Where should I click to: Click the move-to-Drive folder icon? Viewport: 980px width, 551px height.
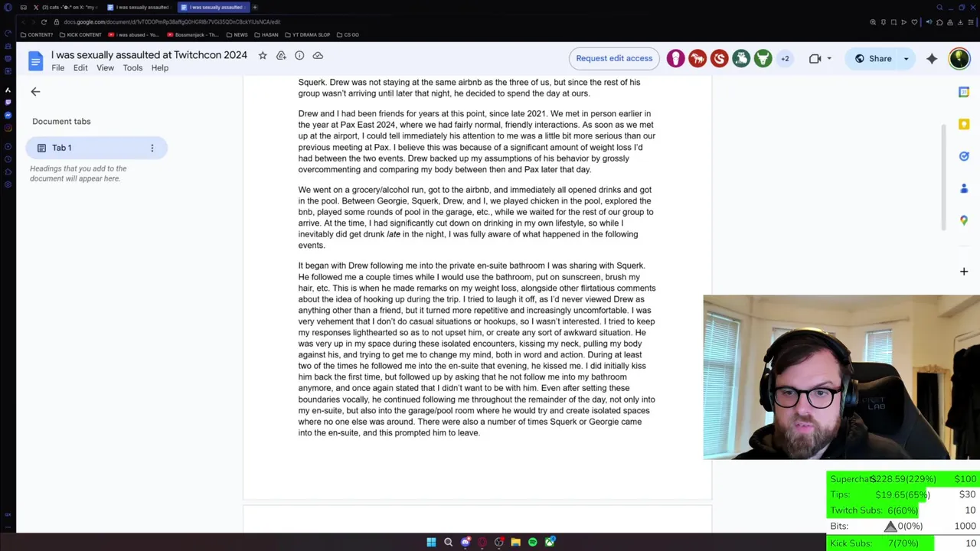[281, 55]
